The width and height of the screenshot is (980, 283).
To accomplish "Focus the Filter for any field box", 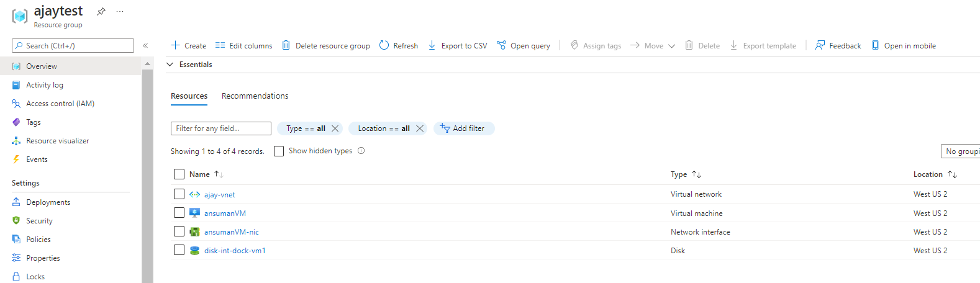I will (x=221, y=128).
